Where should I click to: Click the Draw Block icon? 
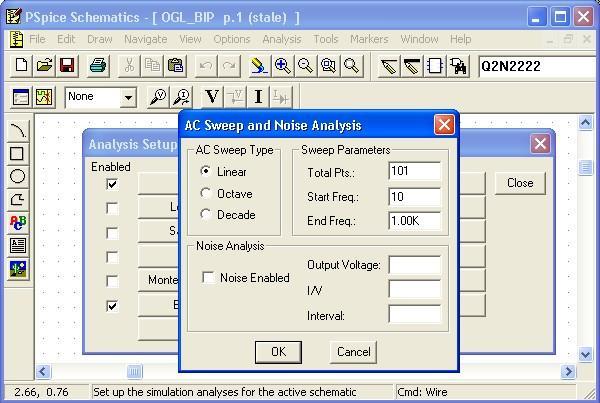click(x=435, y=65)
